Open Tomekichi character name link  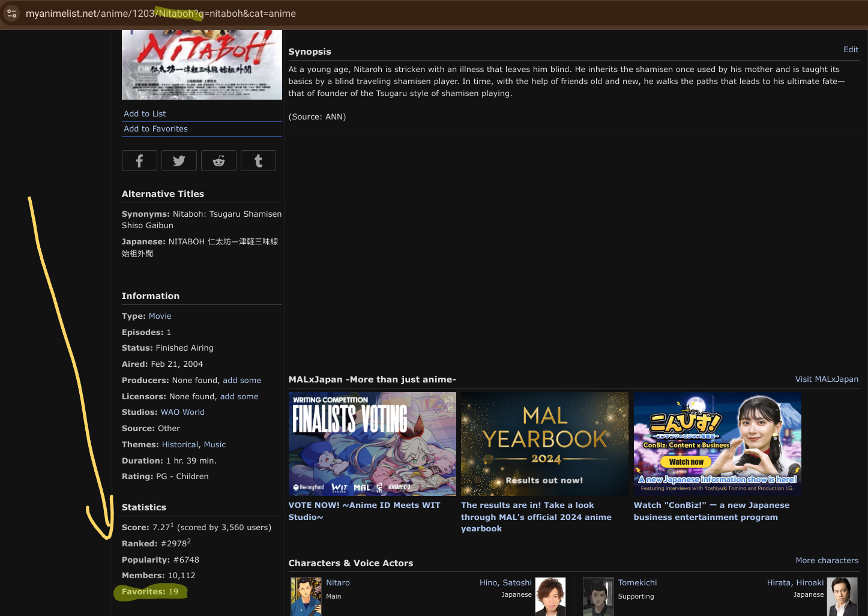(637, 582)
